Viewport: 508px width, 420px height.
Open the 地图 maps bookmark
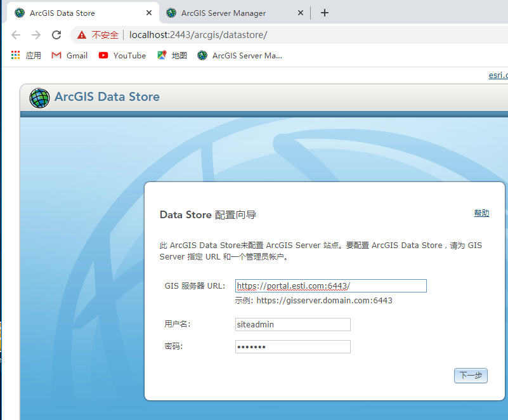pos(173,55)
